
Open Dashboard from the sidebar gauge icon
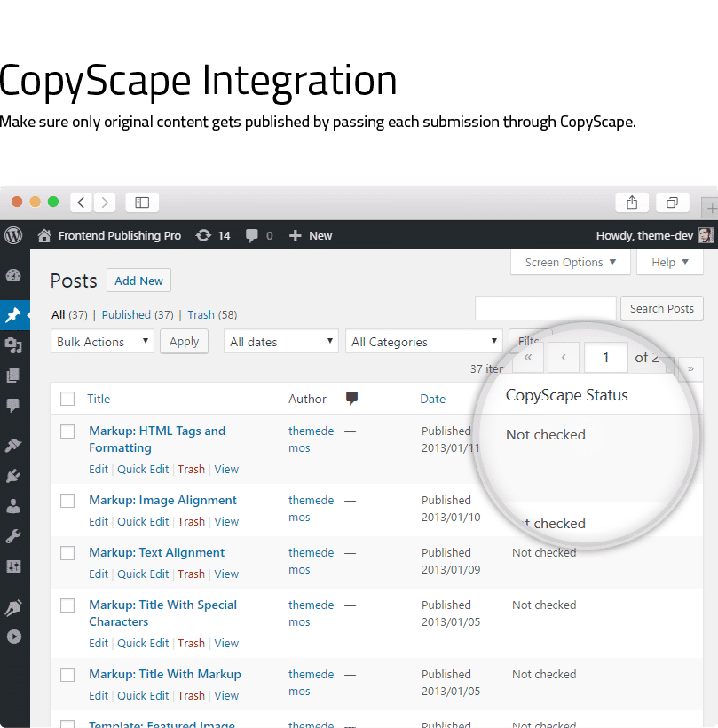point(13,275)
